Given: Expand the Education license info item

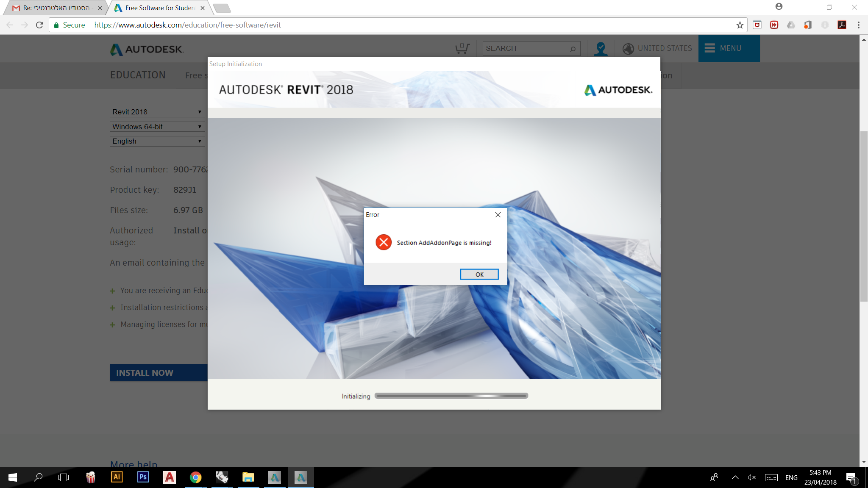Looking at the screenshot, I should [112, 291].
